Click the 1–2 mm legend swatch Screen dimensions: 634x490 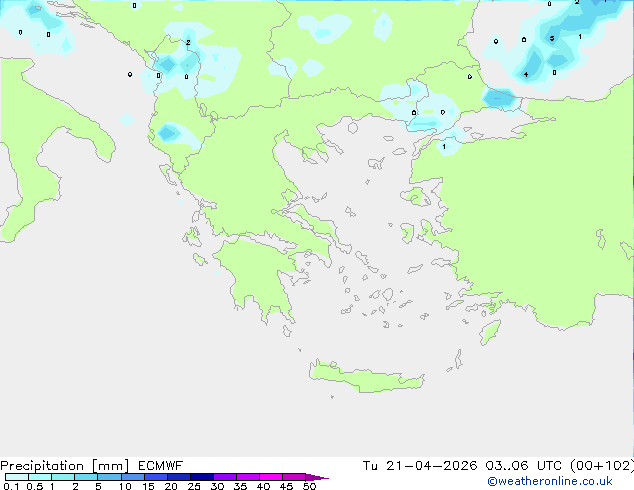[63, 477]
